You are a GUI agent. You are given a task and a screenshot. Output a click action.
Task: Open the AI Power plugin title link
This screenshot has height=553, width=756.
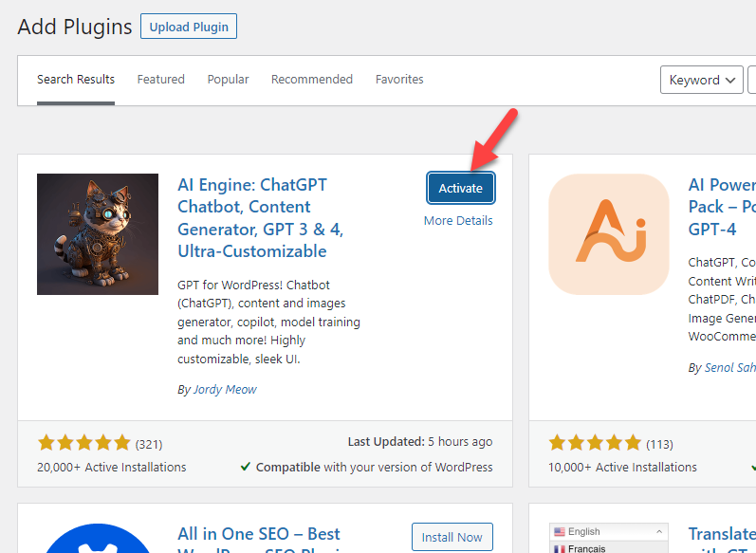coord(722,207)
